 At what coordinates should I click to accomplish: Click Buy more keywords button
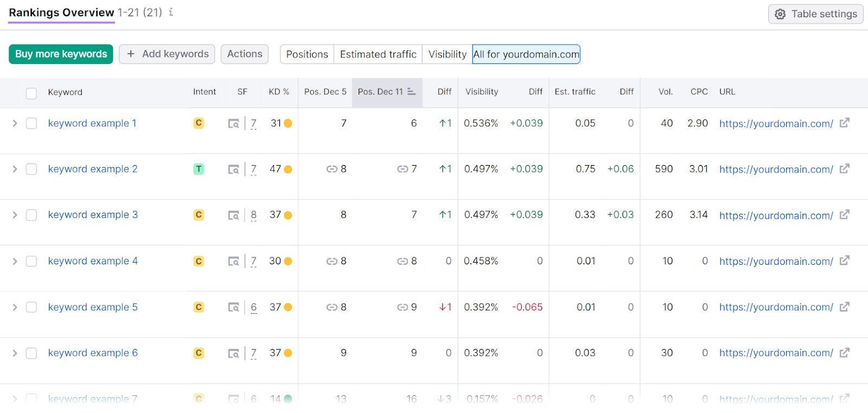point(61,54)
